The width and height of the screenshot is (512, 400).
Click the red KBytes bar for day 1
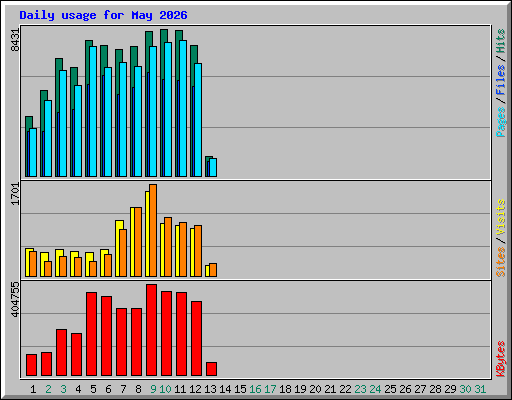[31, 365]
